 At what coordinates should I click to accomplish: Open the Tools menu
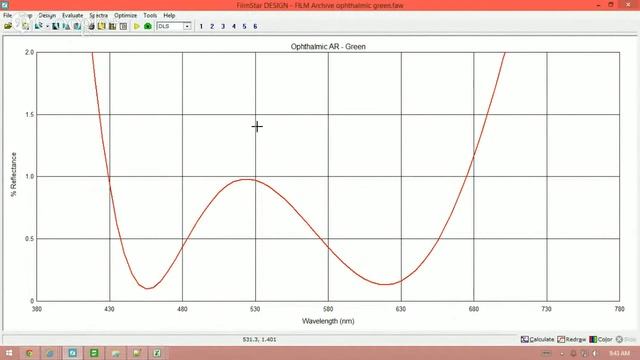click(x=150, y=16)
